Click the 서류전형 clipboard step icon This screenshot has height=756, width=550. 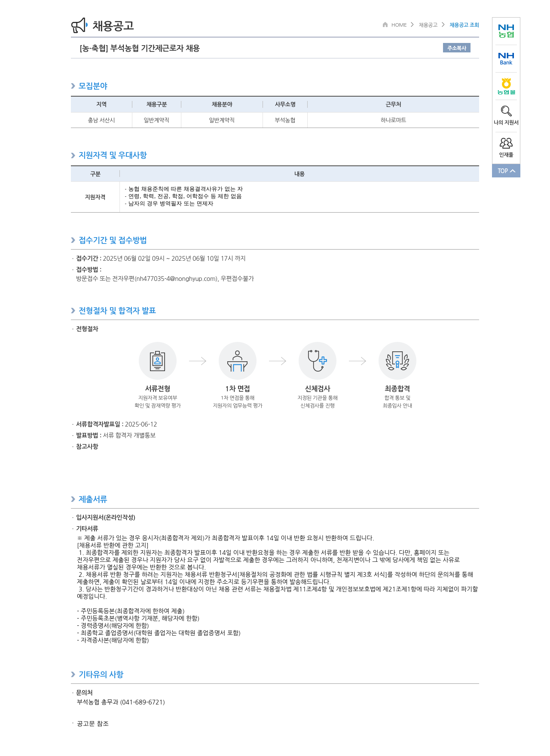pos(158,361)
